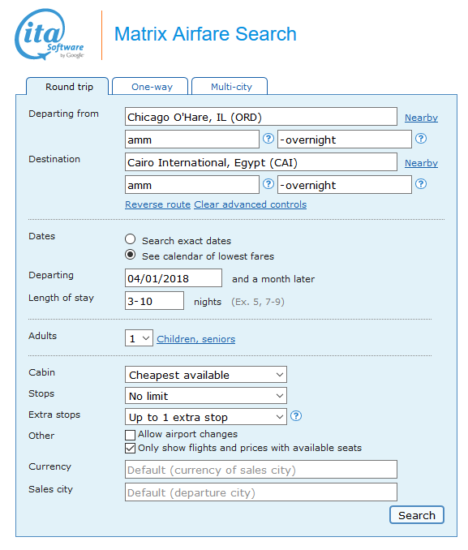The width and height of the screenshot is (468, 550).
Task: Switch to the One-way tab
Action: tap(151, 86)
